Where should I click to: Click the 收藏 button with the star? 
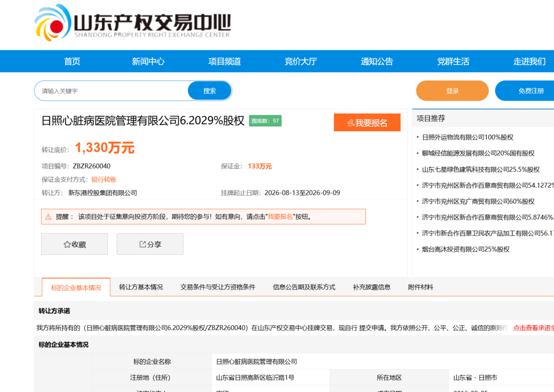pyautogui.click(x=74, y=244)
